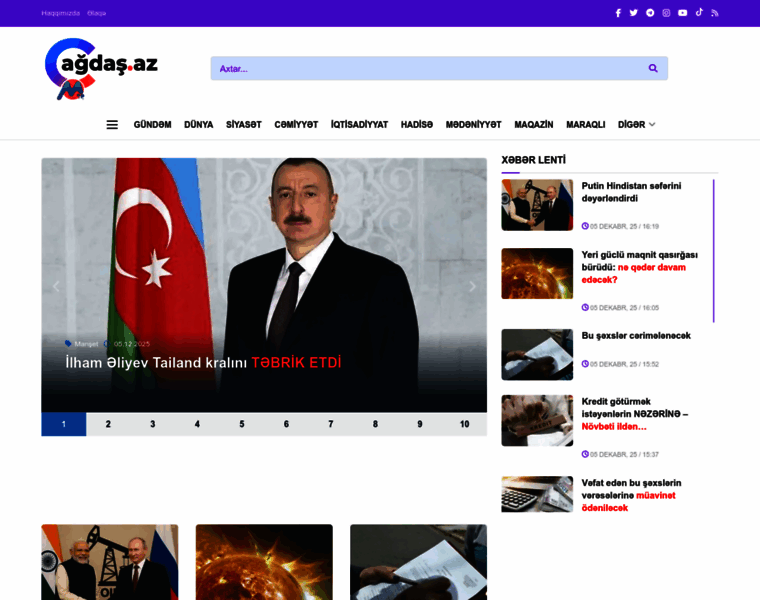Open the RSS feed icon
Viewport: 760px width, 600px height.
click(x=715, y=13)
